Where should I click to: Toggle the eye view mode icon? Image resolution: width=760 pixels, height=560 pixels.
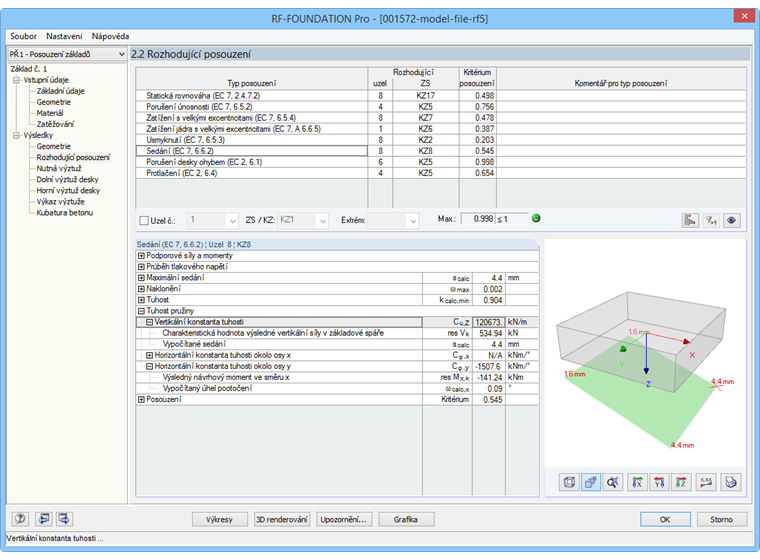[732, 220]
